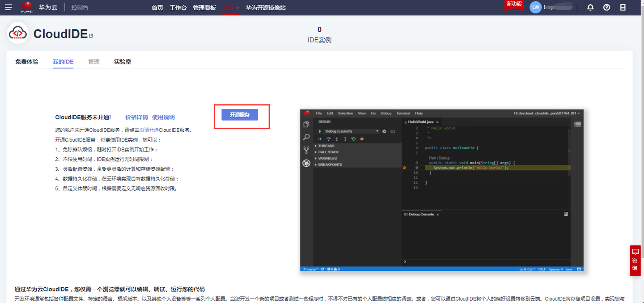
Task: Click the debug settings gear icon
Action: (384, 131)
